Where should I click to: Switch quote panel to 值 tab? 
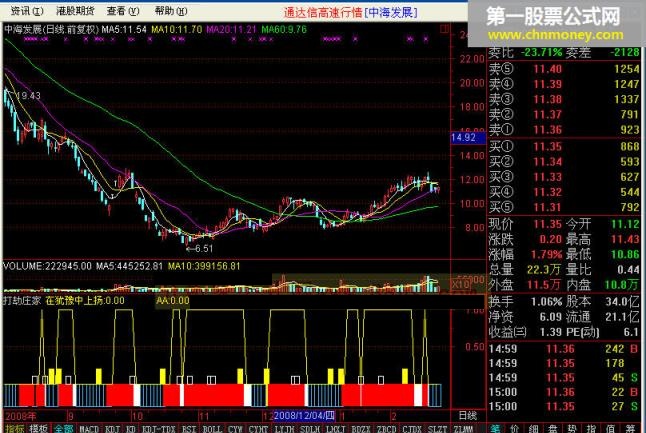coord(610,428)
